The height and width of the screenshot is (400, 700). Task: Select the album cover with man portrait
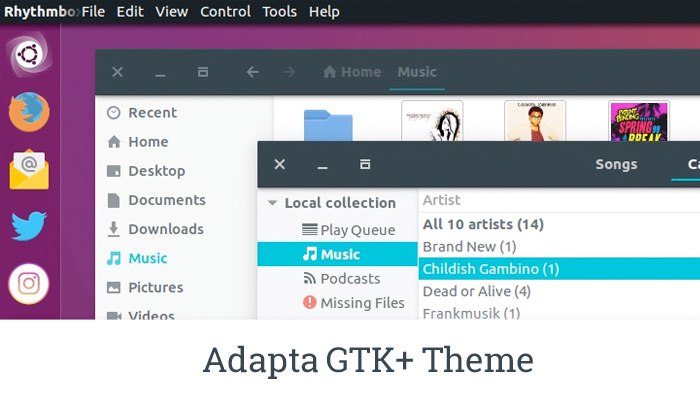click(535, 121)
